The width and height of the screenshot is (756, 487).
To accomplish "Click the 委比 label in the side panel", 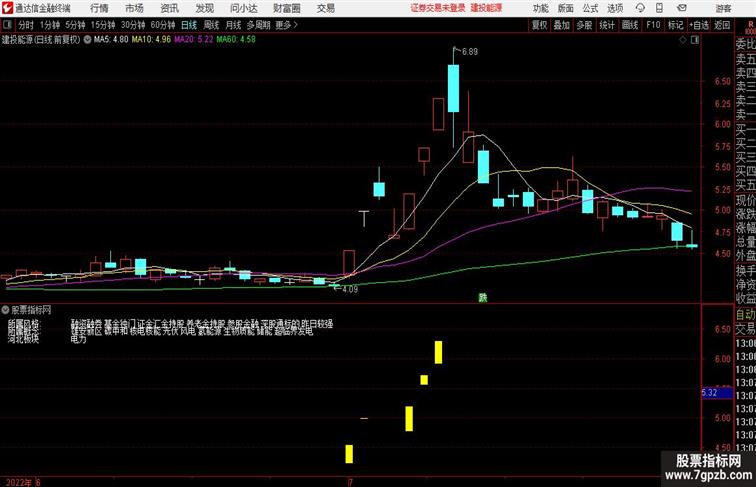I will coord(745,44).
